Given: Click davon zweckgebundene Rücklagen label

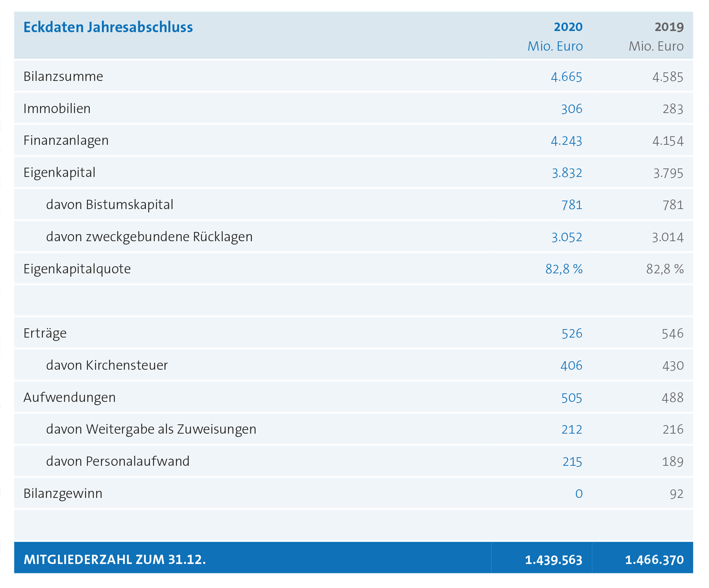Looking at the screenshot, I should click(149, 237).
